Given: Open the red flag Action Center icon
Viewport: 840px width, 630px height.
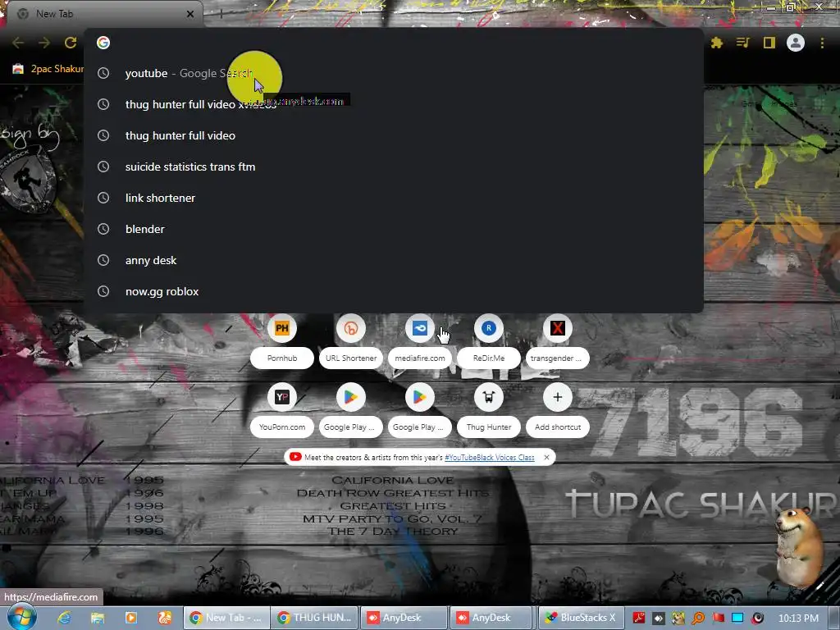Looking at the screenshot, I should point(718,619).
